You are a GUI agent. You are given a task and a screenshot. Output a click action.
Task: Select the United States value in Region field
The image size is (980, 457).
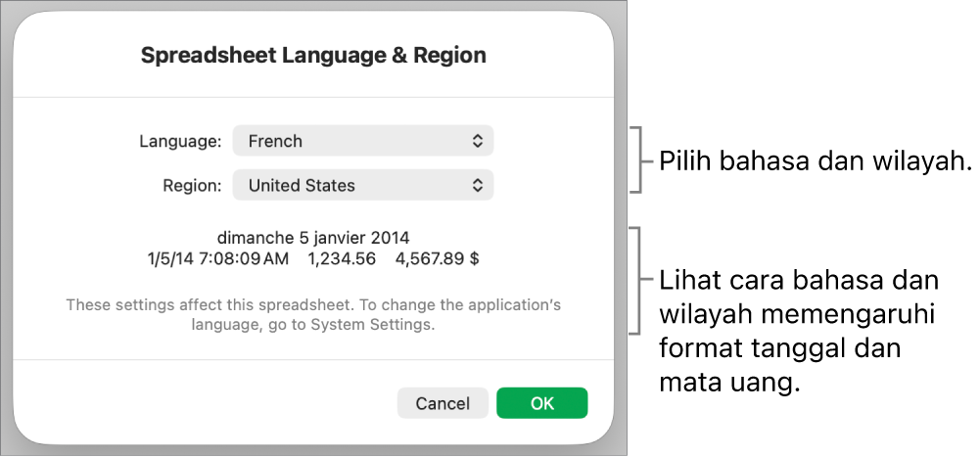click(x=302, y=185)
